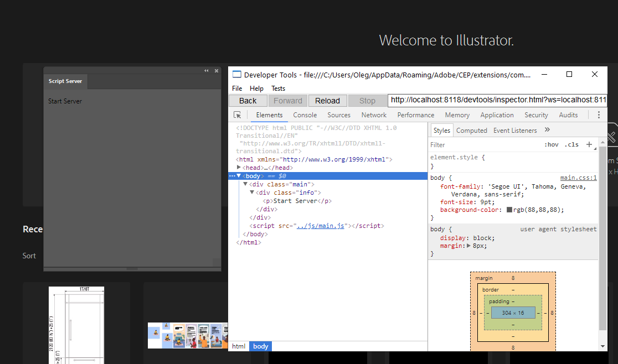Click the element inspector picker icon
This screenshot has height=364, width=618.
pos(237,115)
